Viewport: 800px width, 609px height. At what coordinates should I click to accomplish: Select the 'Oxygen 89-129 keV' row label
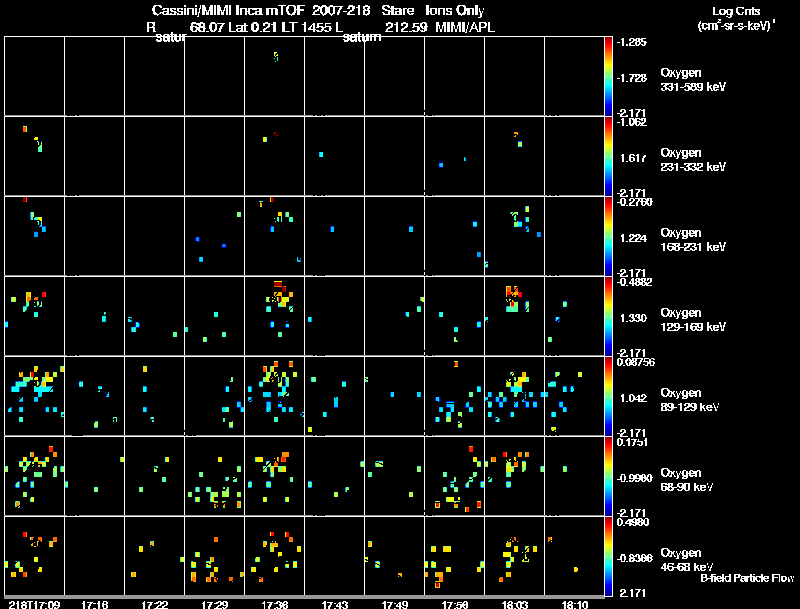coord(690,400)
